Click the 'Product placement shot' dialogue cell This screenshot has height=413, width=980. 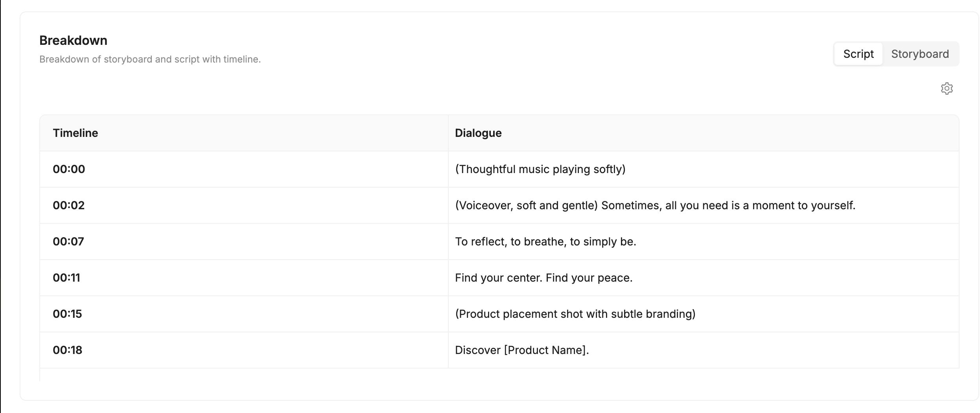coord(575,314)
